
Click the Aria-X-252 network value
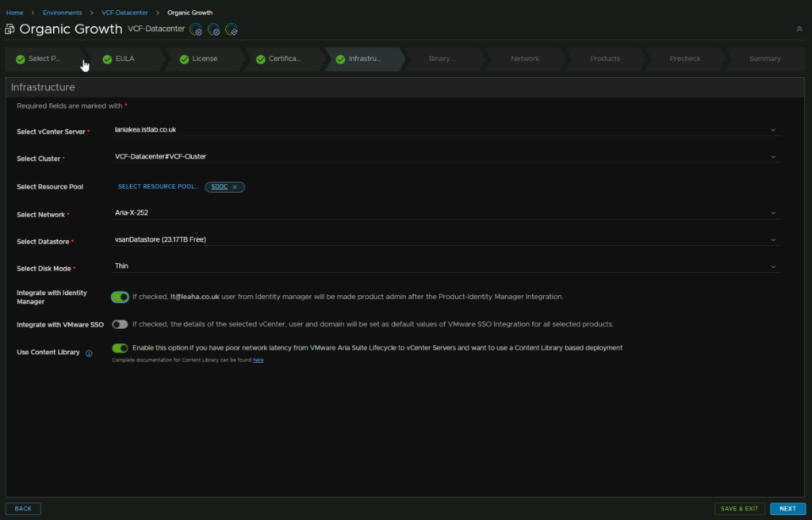click(x=132, y=212)
